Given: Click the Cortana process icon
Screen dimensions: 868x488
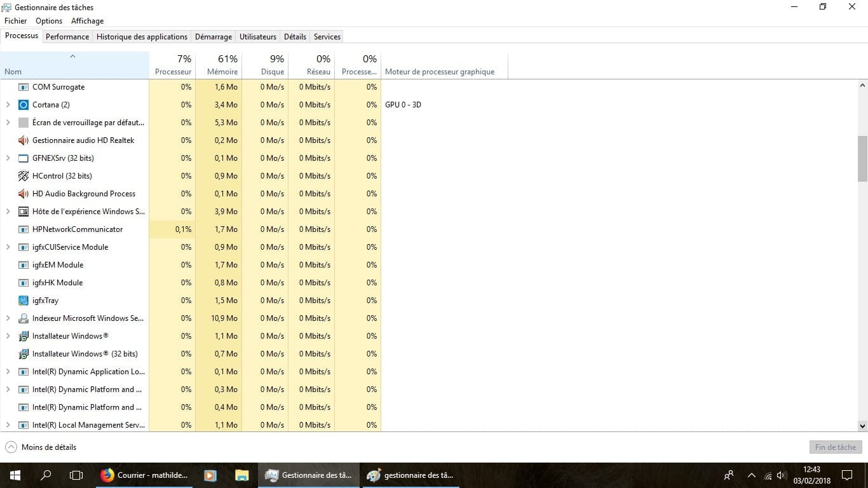Looking at the screenshot, I should [x=24, y=105].
